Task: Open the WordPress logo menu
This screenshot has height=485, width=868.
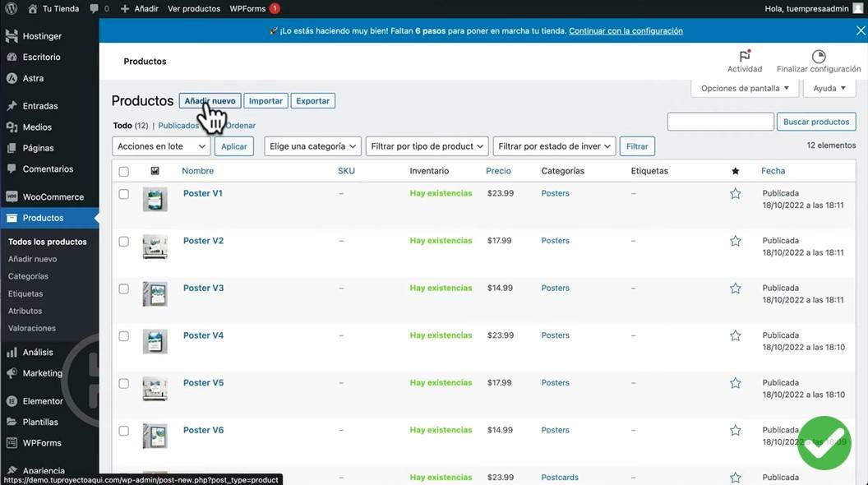Action: 11,8
